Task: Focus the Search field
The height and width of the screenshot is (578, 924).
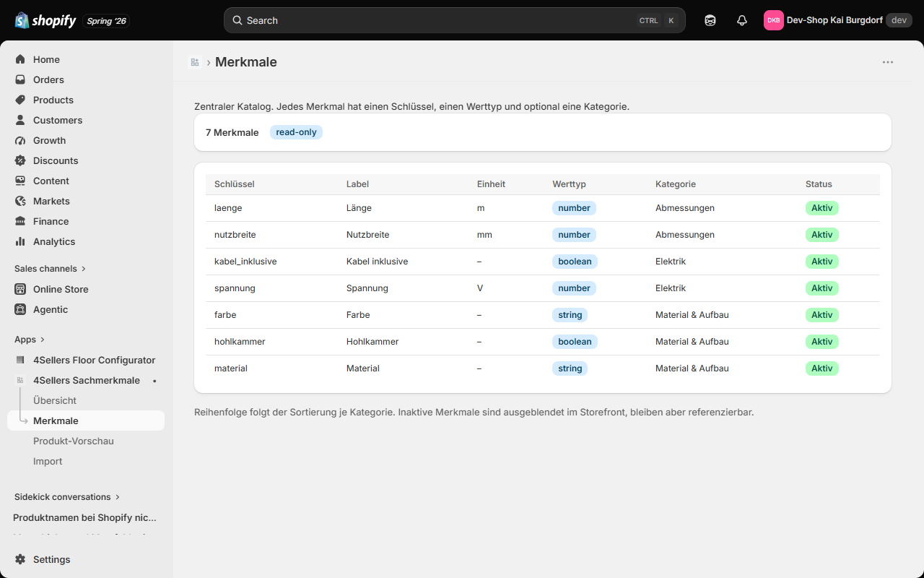Action: pyautogui.click(x=455, y=20)
